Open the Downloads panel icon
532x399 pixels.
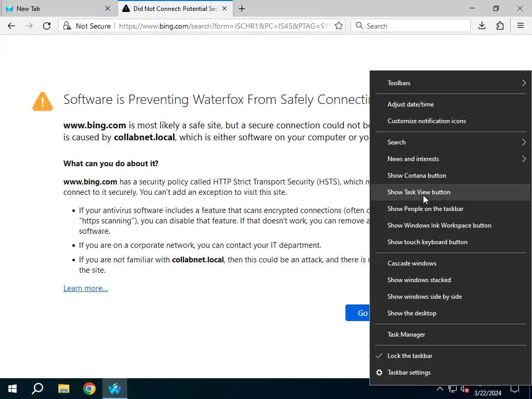coord(482,26)
